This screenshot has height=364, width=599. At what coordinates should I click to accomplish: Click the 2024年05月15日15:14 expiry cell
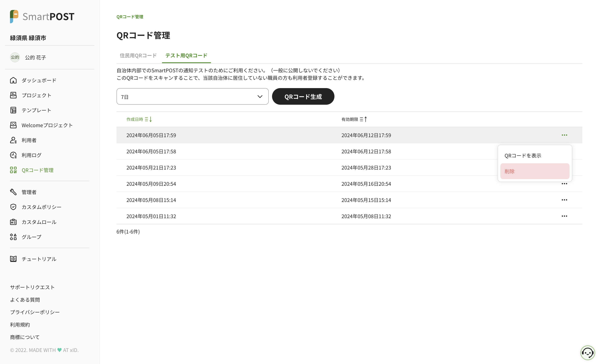(366, 200)
